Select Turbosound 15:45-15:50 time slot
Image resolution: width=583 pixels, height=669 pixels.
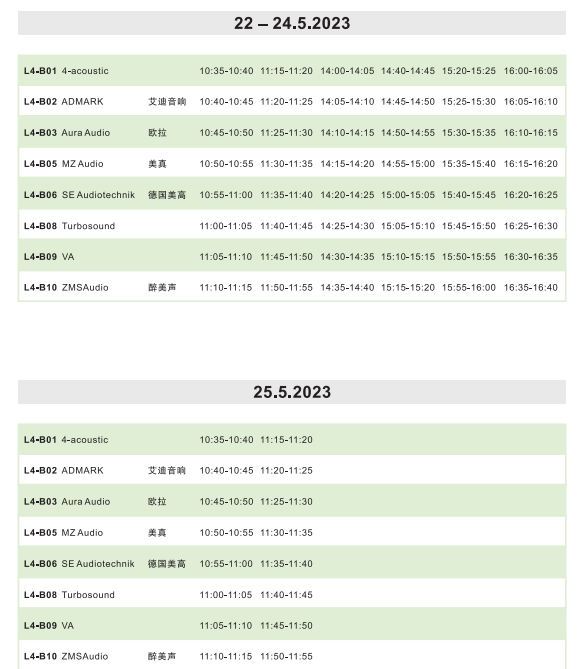click(x=469, y=226)
